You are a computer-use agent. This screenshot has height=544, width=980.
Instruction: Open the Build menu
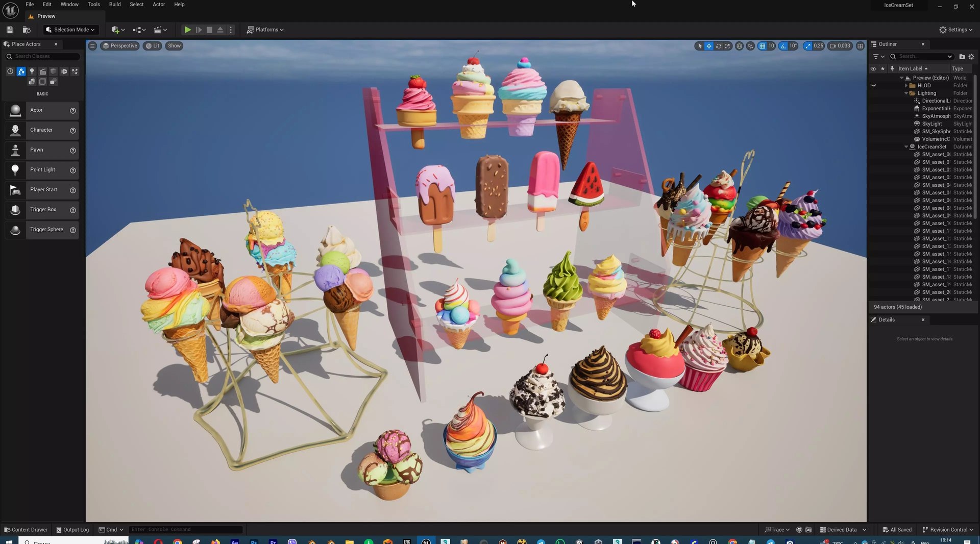pyautogui.click(x=115, y=5)
